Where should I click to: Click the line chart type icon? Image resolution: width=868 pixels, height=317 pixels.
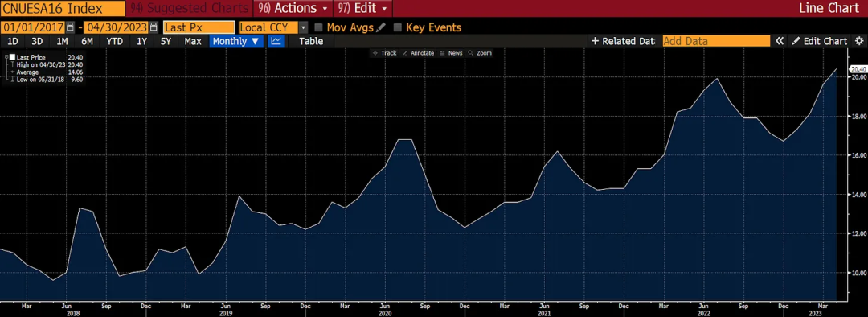[x=276, y=41]
